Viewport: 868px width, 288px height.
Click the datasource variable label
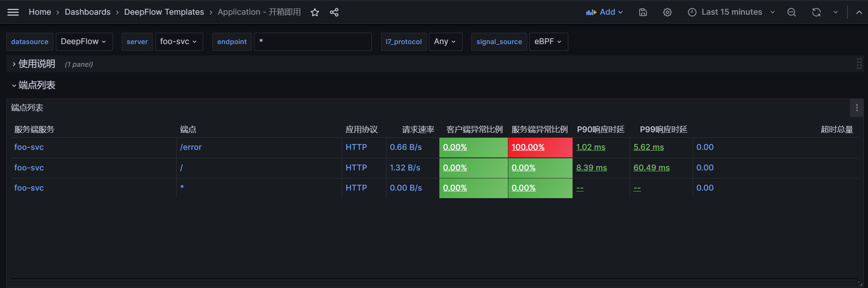point(30,42)
